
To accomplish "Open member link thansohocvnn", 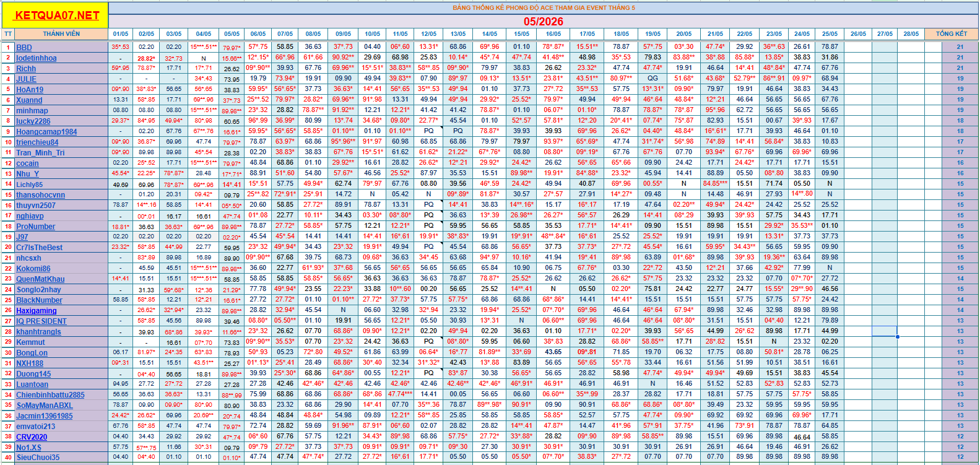I will point(40,195).
